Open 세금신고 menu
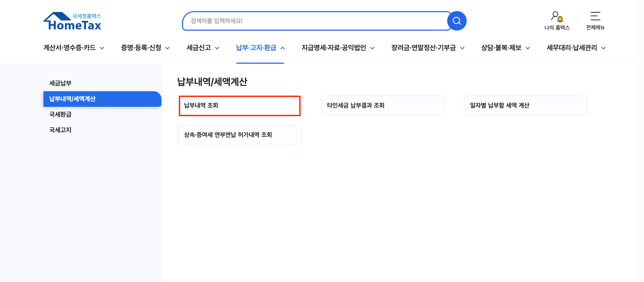This screenshot has height=282, width=644. (x=199, y=48)
